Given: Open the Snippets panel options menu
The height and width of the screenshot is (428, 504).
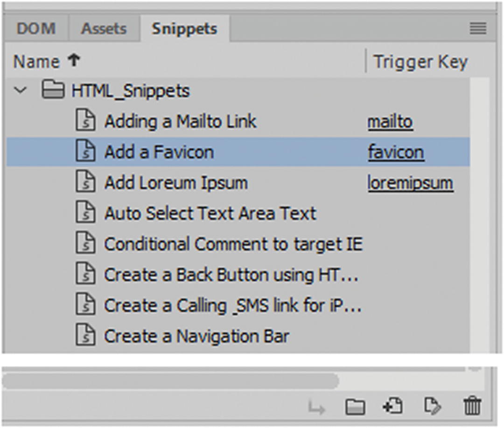Looking at the screenshot, I should pos(478,29).
